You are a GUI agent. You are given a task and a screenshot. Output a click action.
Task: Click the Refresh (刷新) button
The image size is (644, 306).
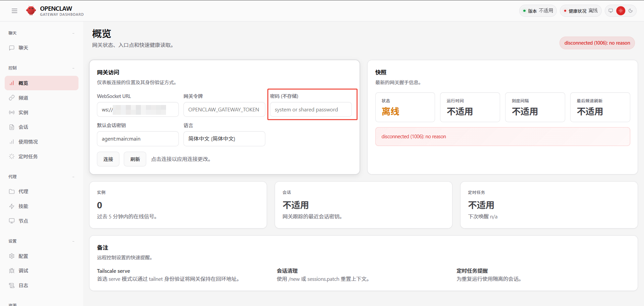[x=135, y=159]
